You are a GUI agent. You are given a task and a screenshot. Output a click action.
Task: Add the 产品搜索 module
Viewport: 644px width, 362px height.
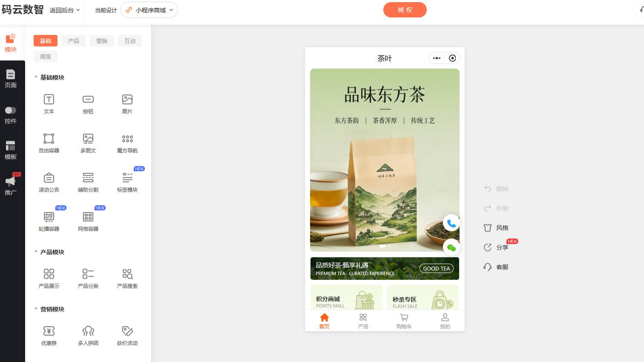(127, 278)
